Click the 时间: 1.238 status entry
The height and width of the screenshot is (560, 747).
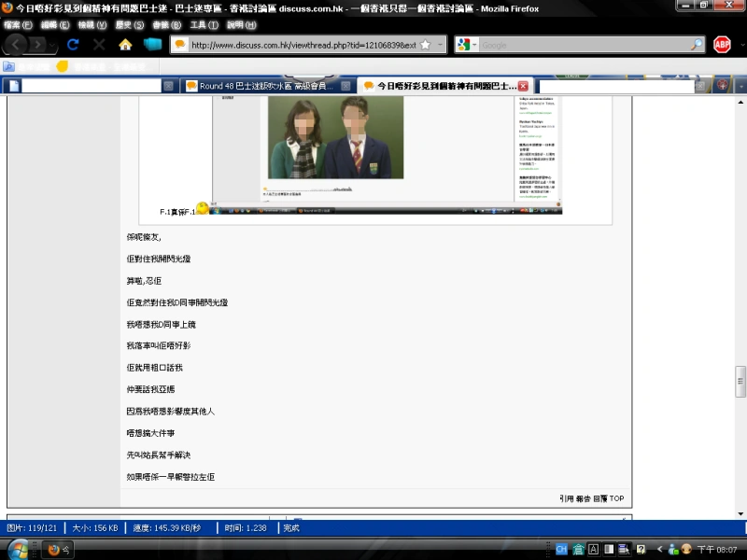(x=246, y=527)
